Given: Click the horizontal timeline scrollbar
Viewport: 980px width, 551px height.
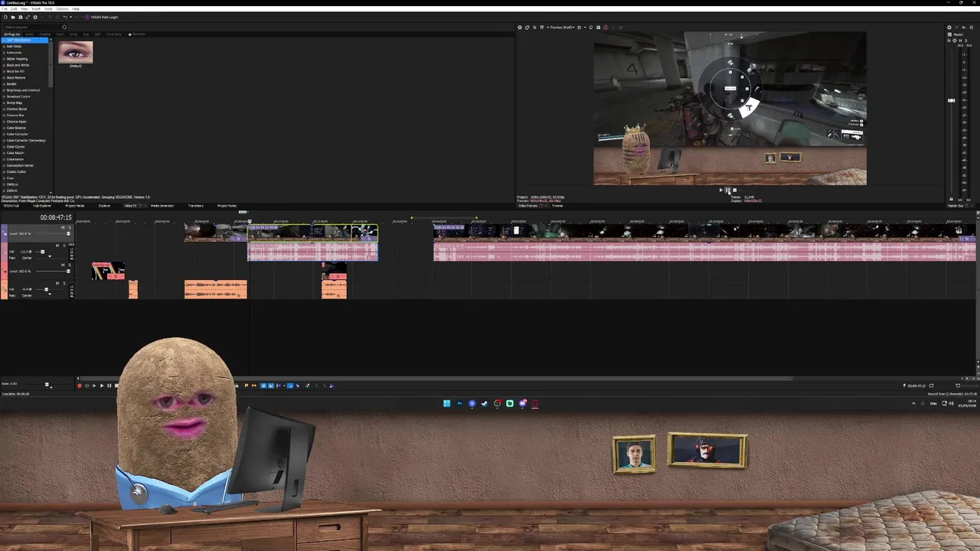Looking at the screenshot, I should point(435,378).
